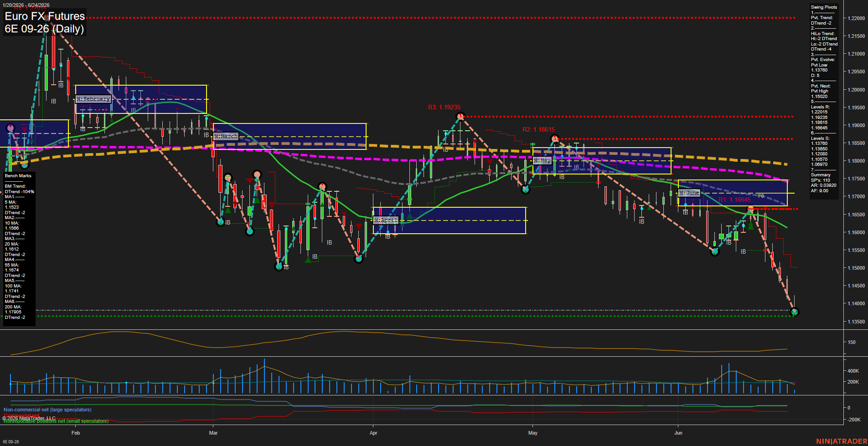Click the M:February monthly range label
This screenshot has height=446, width=868.
(x=93, y=99)
